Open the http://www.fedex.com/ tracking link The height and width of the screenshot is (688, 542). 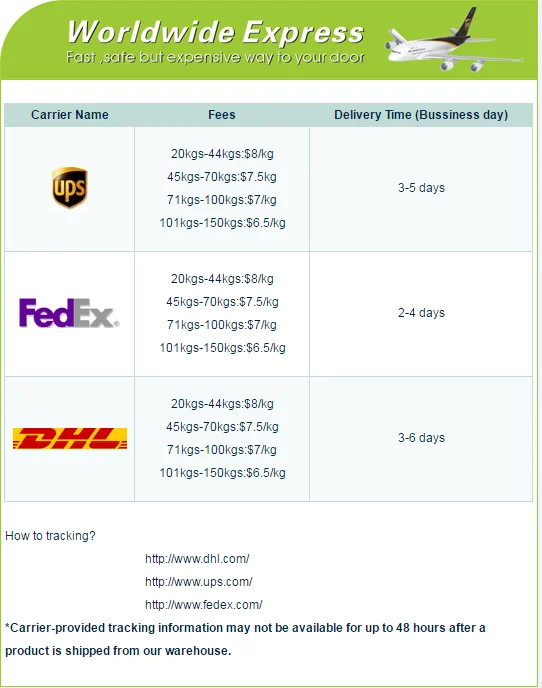(x=204, y=605)
